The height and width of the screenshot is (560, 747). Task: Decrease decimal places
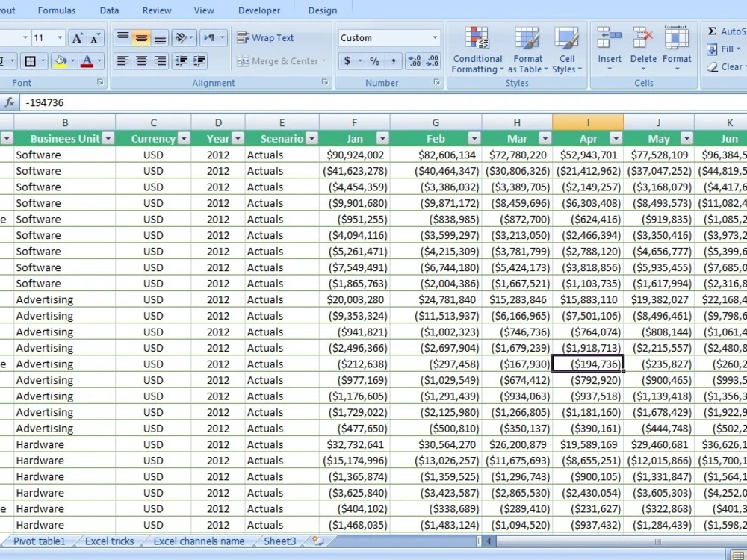(432, 61)
